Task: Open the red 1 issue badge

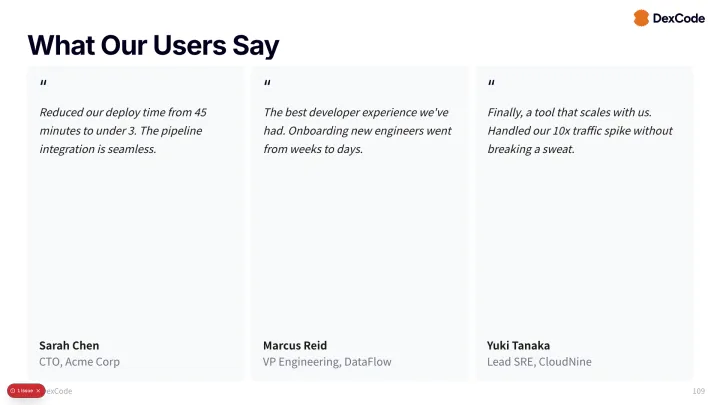Action: coord(25,390)
